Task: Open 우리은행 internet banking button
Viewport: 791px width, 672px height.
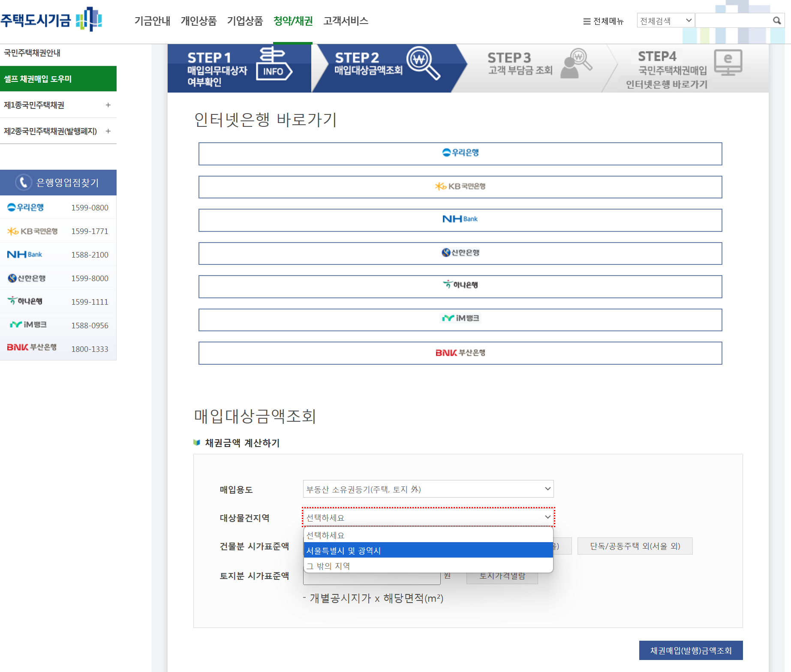Action: [460, 154]
